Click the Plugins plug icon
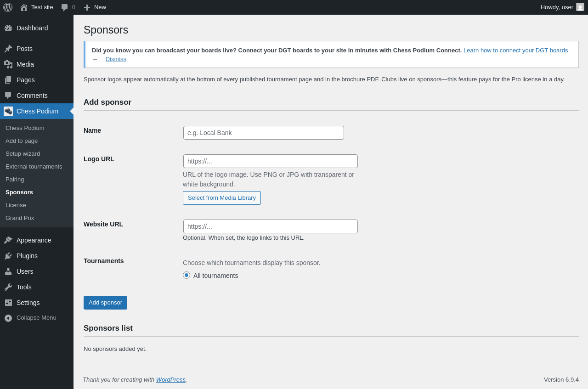 (x=8, y=256)
